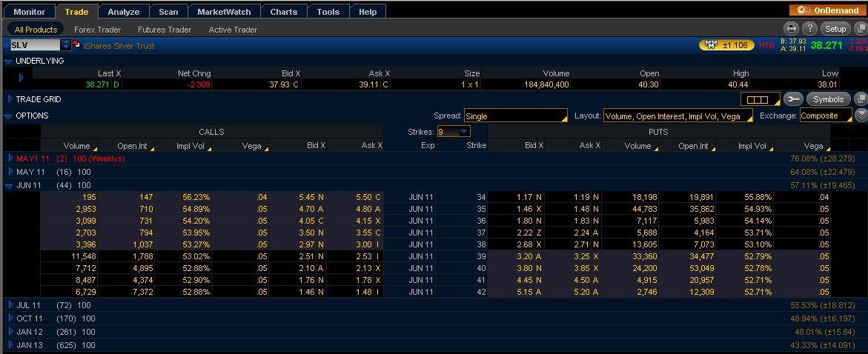Expand the MAY1 11 Weeklys expiration

10,158
